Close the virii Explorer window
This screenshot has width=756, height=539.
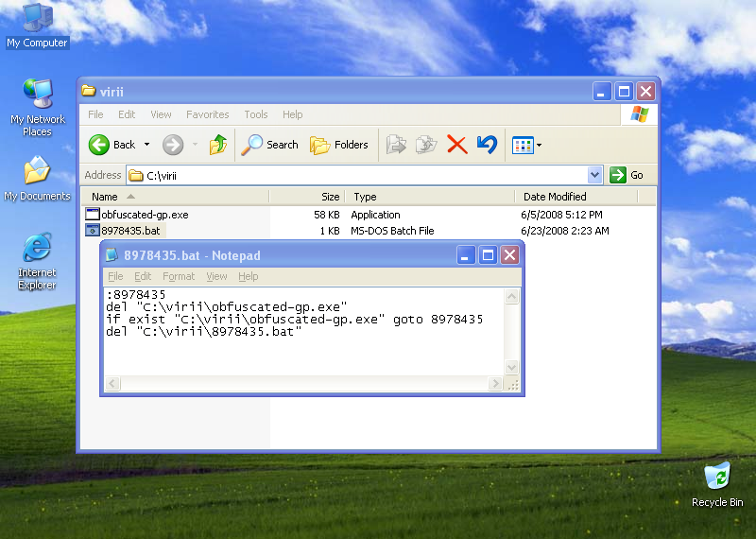click(645, 91)
